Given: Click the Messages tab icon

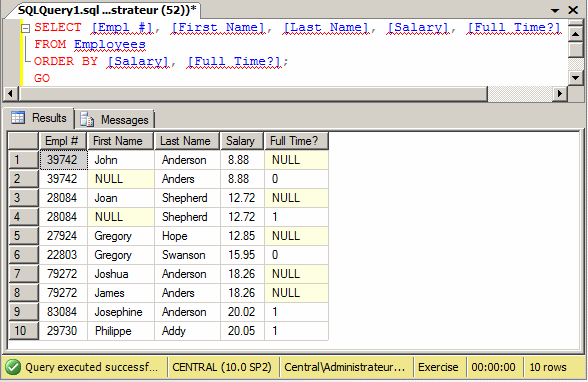Looking at the screenshot, I should click(x=87, y=120).
